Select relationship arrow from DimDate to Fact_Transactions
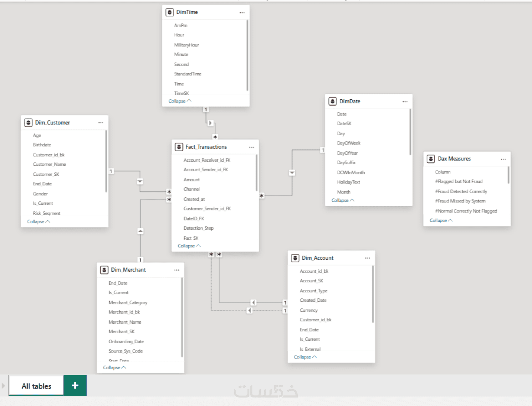Screen dimensions: 532x406 292,173
